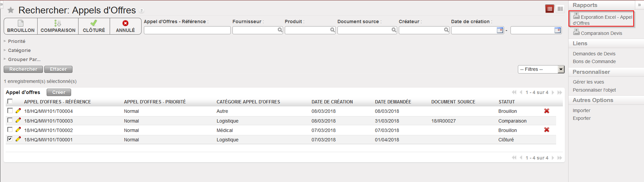Go to the next page arrow in top pager

(553, 92)
